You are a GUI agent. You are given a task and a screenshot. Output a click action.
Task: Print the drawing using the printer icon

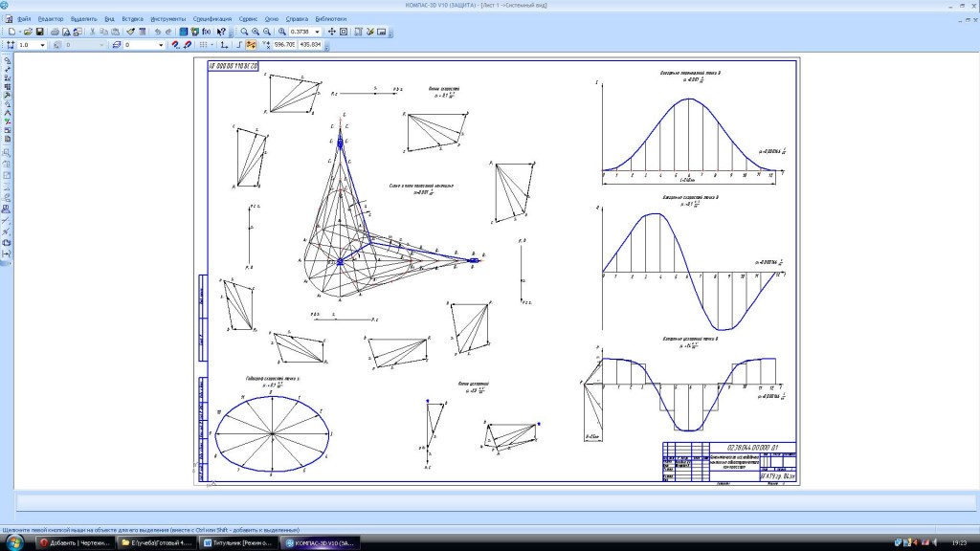click(55, 32)
